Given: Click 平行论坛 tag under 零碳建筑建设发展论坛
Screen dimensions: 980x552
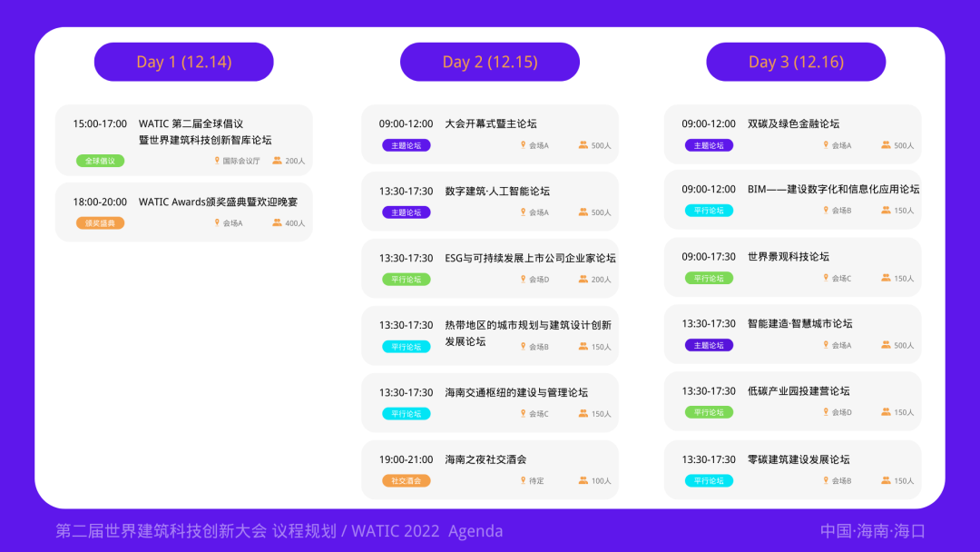Looking at the screenshot, I should tap(709, 481).
